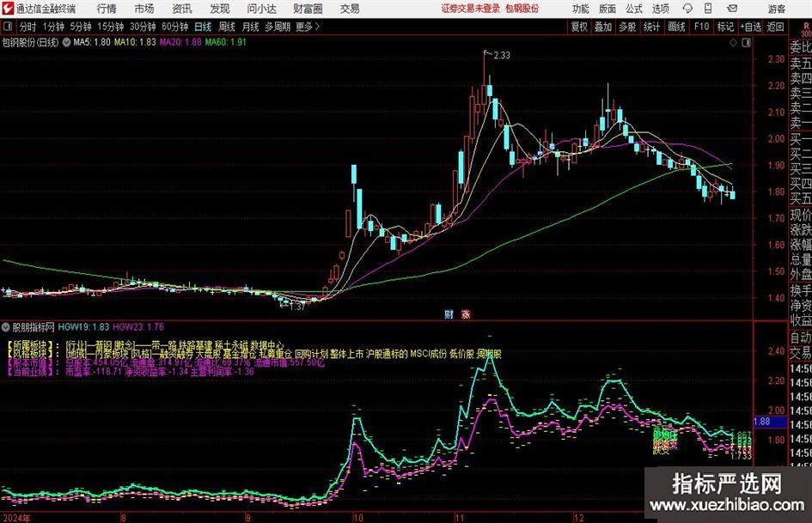Click the 自动 label in right panel
Image resolution: width=812 pixels, height=523 pixels.
[x=801, y=338]
